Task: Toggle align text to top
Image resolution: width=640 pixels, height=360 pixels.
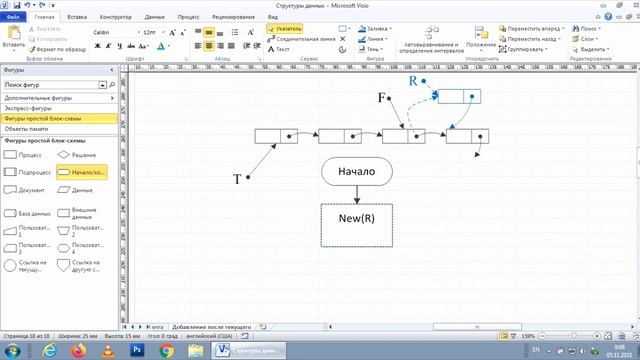Action: (198, 32)
